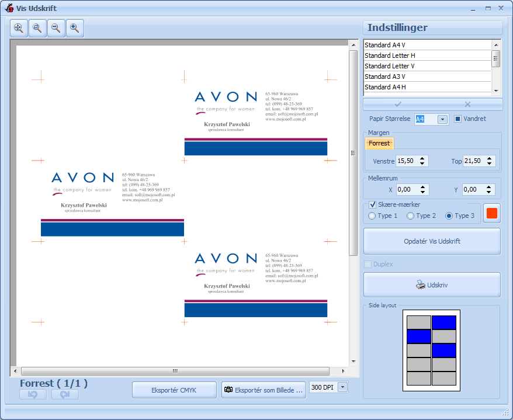
Task: Click the bottom-left grey cell in Side layout
Action: pyautogui.click(x=419, y=379)
